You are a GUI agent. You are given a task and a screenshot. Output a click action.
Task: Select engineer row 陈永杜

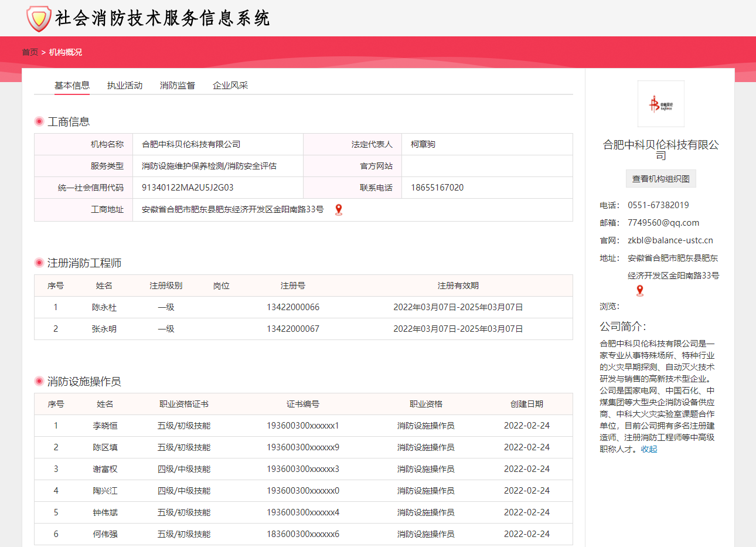point(104,307)
